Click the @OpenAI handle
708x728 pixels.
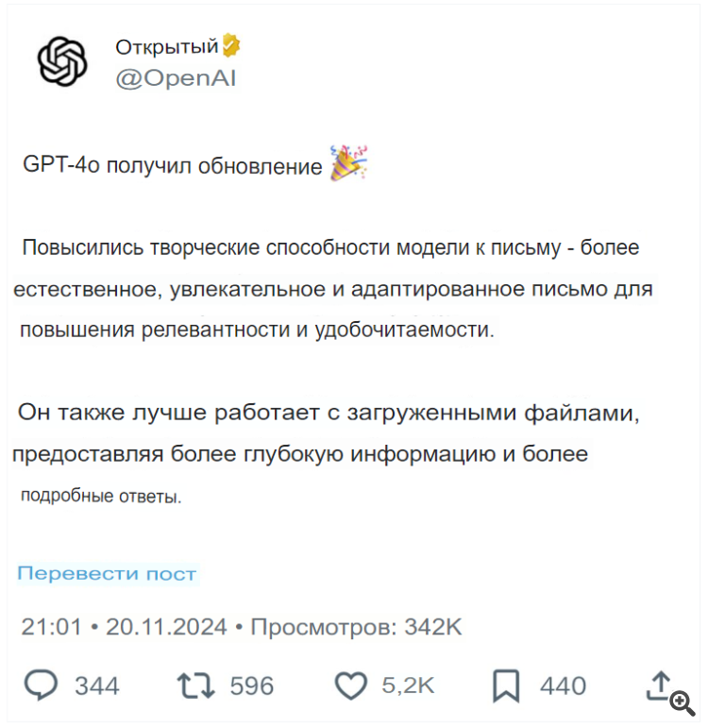(175, 77)
